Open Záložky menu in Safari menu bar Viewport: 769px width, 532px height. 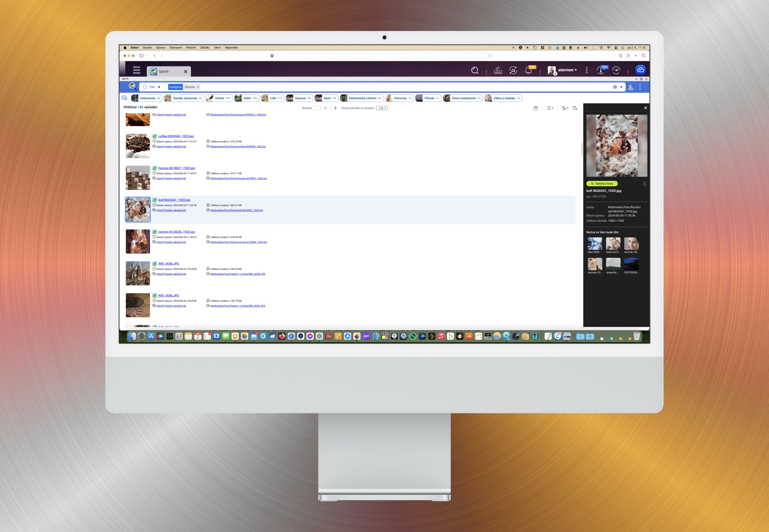pyautogui.click(x=204, y=48)
